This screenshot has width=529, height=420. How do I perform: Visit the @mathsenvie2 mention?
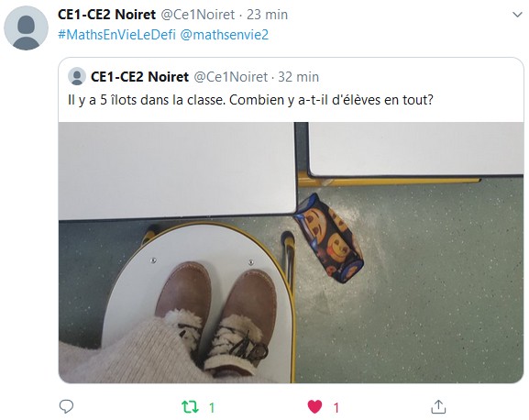[x=225, y=35]
